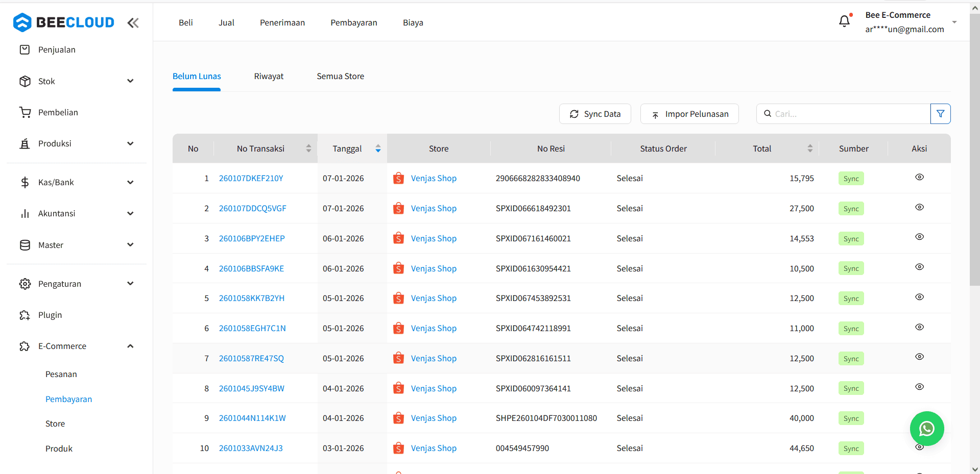Open the account dropdown arrow
This screenshot has height=474, width=980.
pyautogui.click(x=954, y=22)
